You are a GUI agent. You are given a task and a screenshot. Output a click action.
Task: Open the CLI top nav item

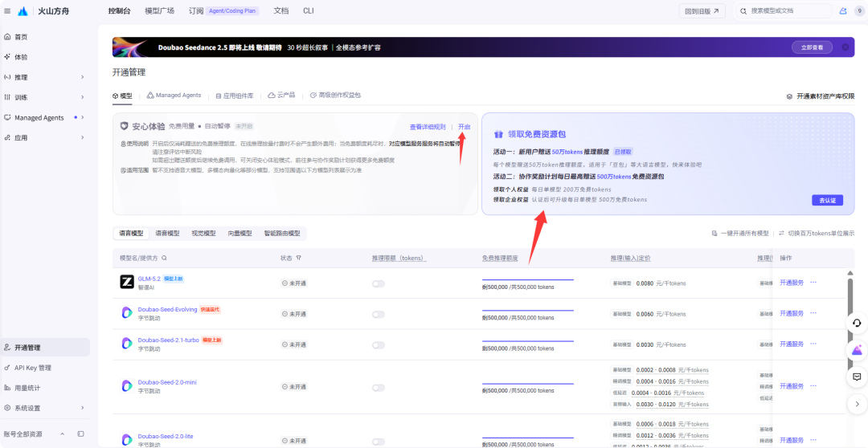(309, 11)
